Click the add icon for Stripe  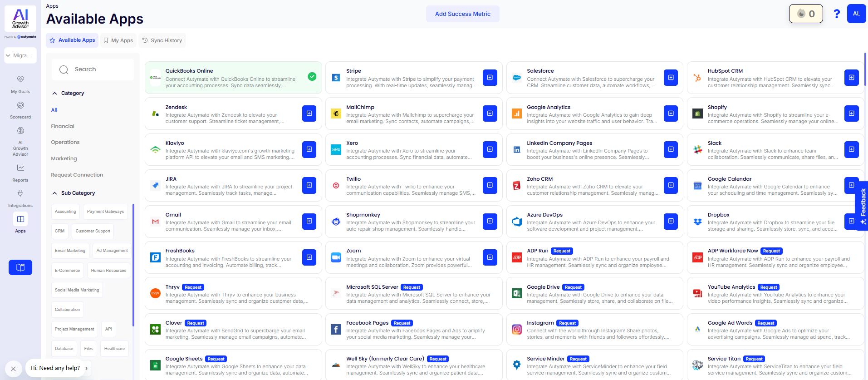click(490, 78)
